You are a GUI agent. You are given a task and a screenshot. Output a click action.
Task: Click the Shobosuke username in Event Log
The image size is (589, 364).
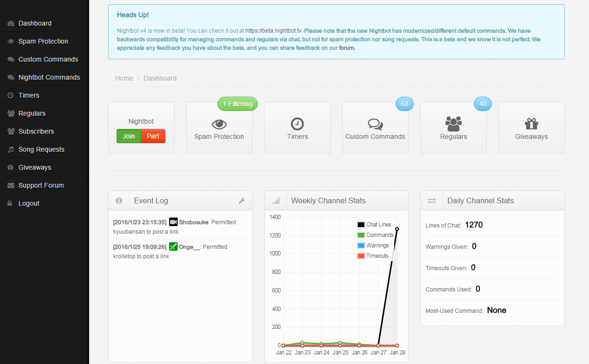(194, 222)
